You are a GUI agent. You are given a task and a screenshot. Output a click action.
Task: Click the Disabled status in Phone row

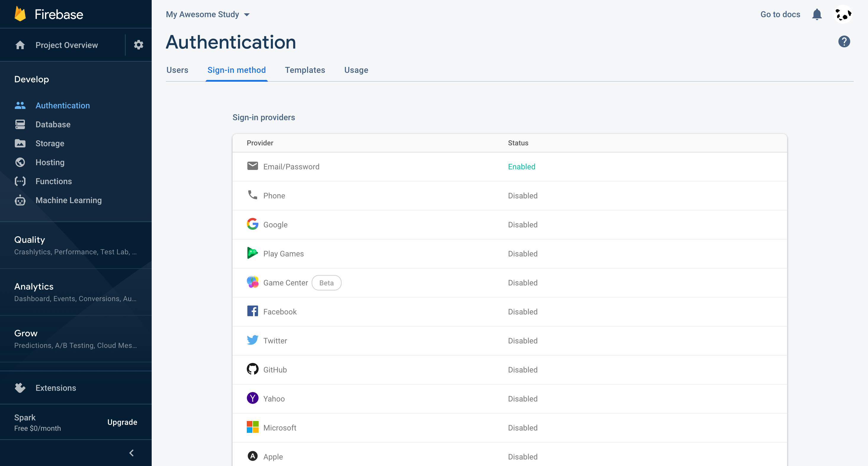coord(523,195)
